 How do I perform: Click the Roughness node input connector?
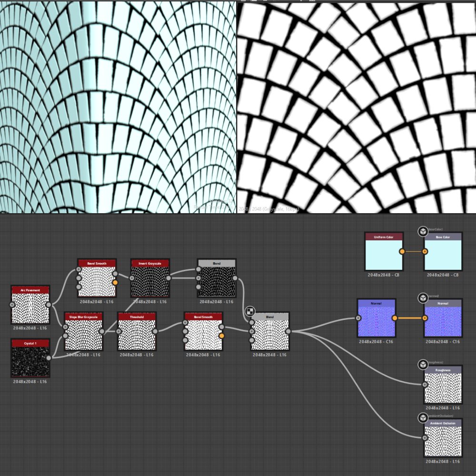tap(425, 385)
